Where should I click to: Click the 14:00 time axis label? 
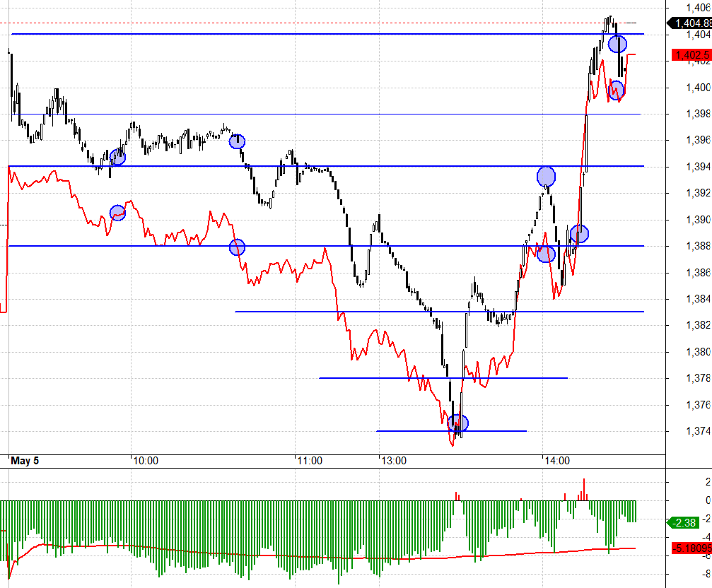[556, 461]
